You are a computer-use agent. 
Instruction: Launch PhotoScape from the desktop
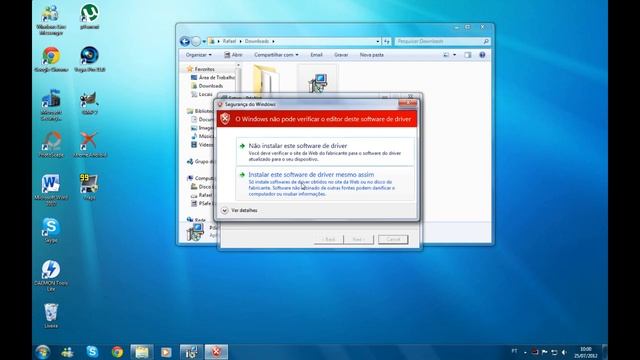point(51,145)
